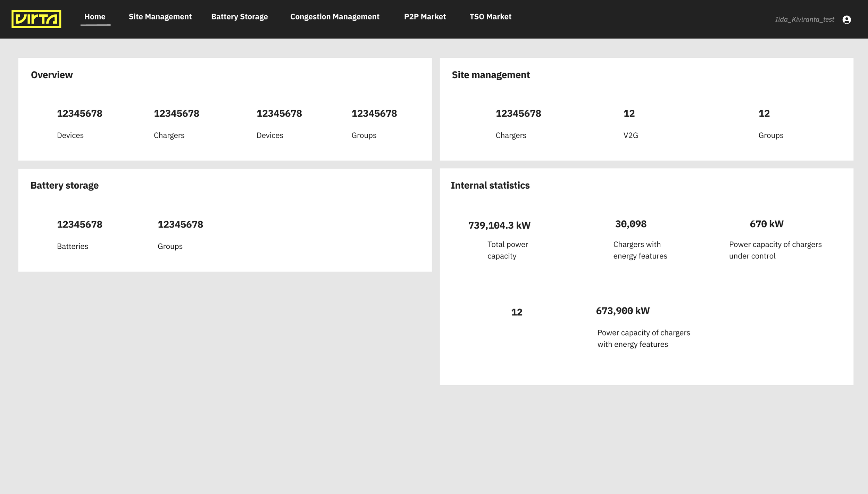Click the 670 kW under control value
The height and width of the screenshot is (494, 868).
click(x=766, y=224)
